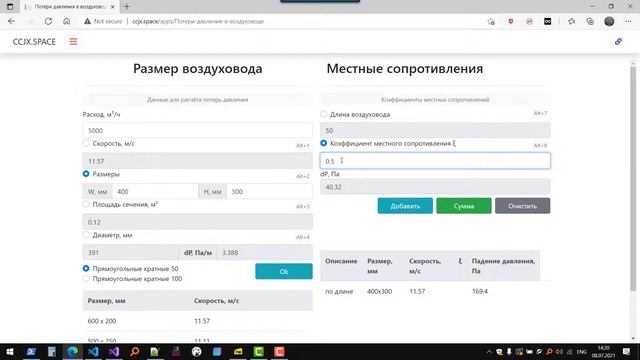Click the 400x300 size cell
Screen dimensions: 640x360
coord(379,291)
